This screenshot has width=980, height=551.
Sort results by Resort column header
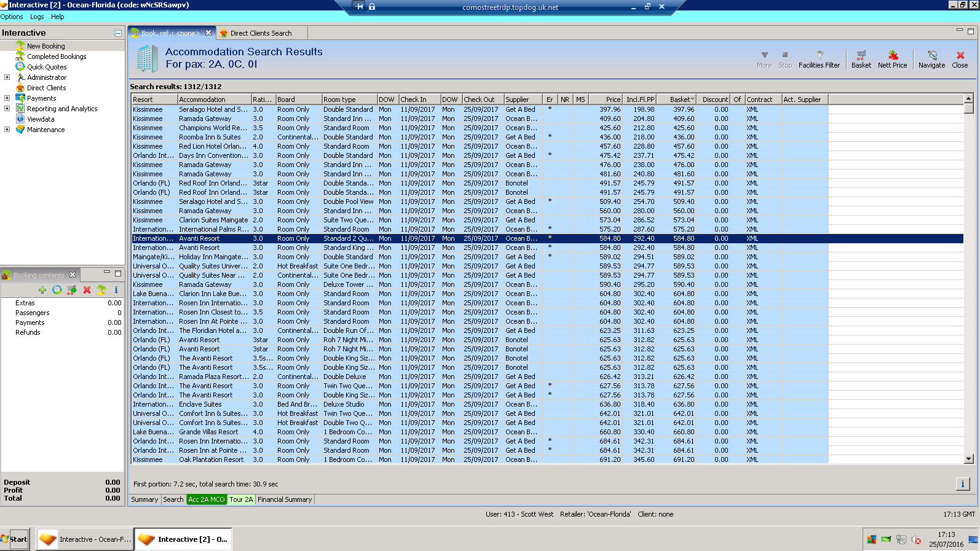(154, 100)
